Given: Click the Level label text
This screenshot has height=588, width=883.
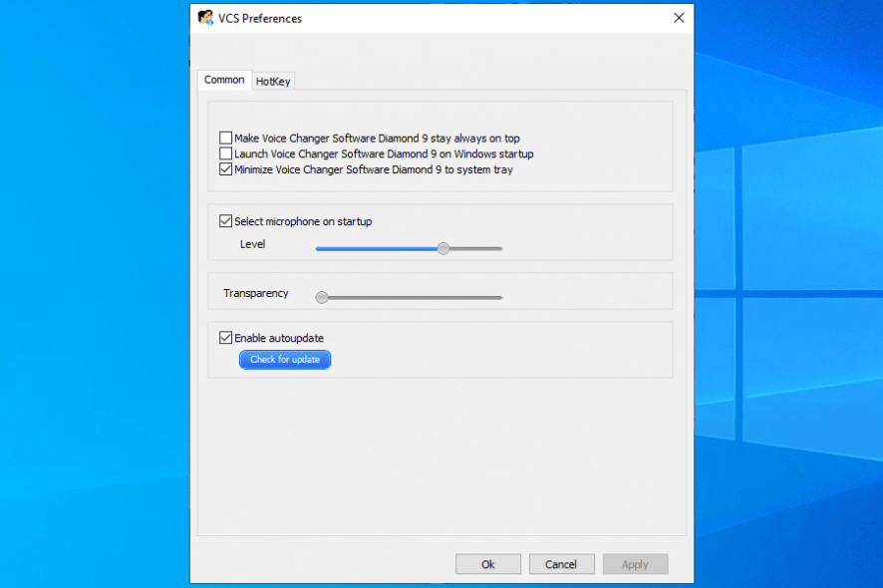Looking at the screenshot, I should 252,244.
